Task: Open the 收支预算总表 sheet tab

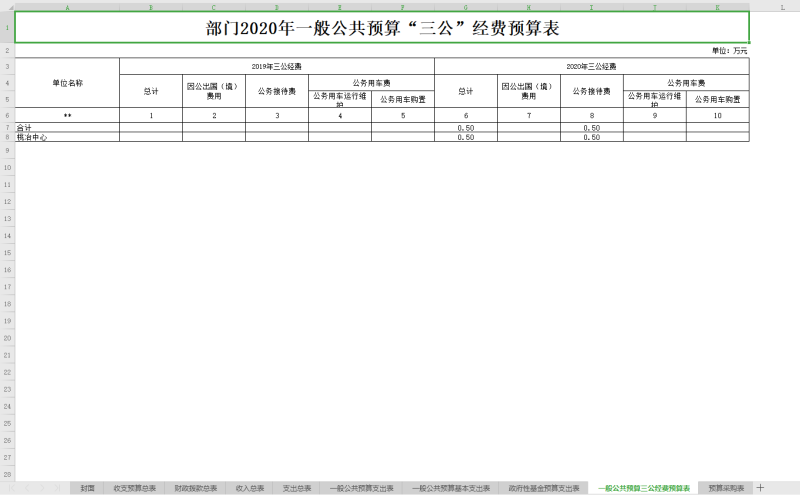Action: coord(135,488)
